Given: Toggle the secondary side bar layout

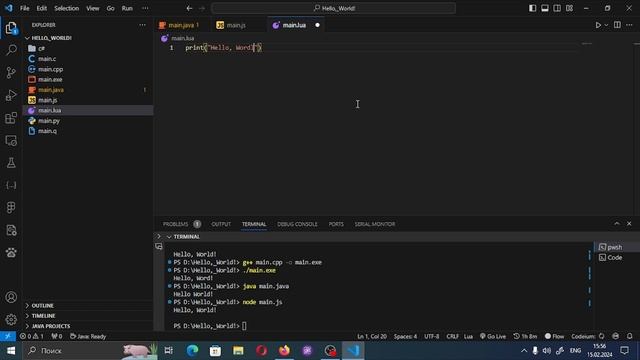Looking at the screenshot, I should (x=557, y=8).
